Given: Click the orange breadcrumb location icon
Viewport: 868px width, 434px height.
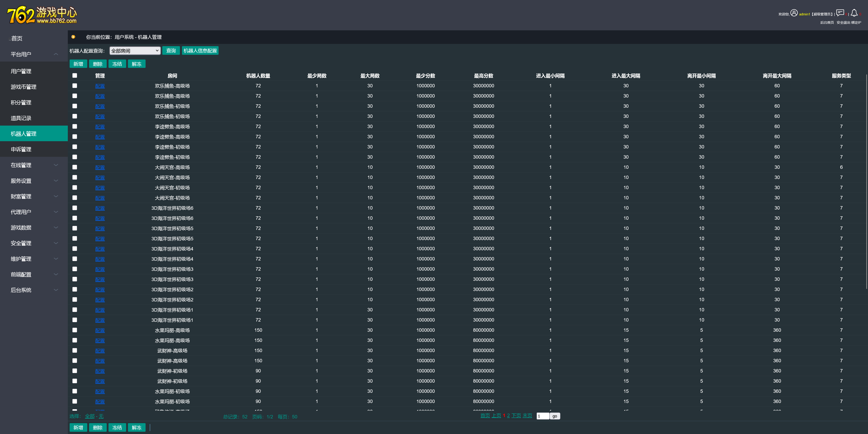Looking at the screenshot, I should click(x=73, y=37).
